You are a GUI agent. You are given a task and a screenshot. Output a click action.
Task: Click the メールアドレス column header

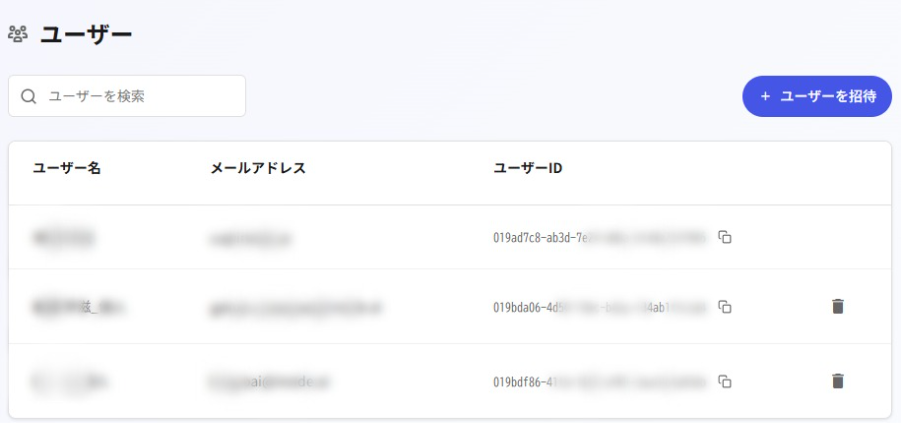pyautogui.click(x=258, y=168)
